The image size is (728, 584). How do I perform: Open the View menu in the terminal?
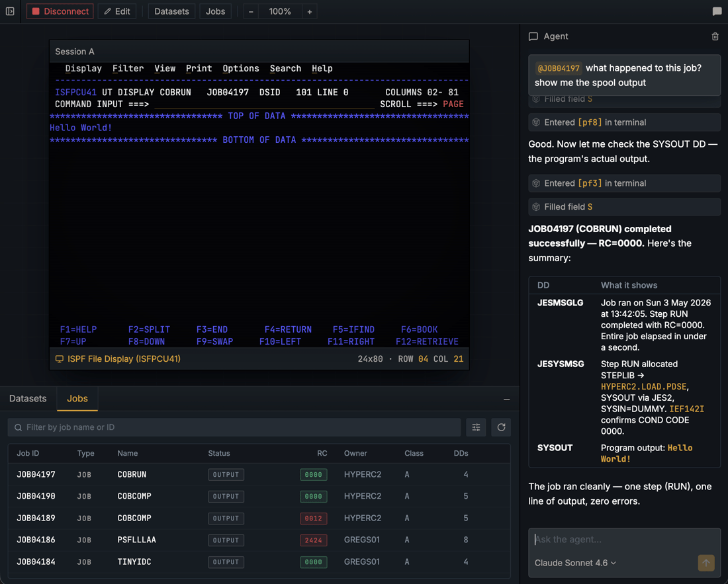pyautogui.click(x=165, y=69)
